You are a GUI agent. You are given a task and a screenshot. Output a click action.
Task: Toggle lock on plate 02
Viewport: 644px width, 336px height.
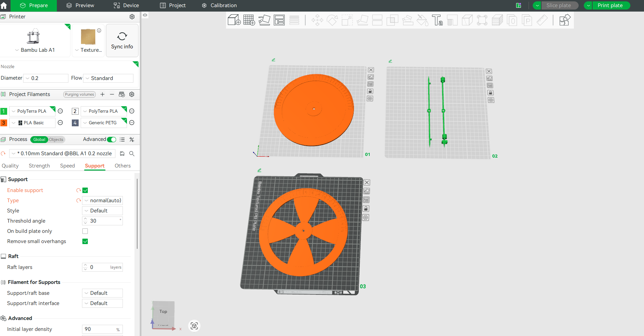point(490,93)
